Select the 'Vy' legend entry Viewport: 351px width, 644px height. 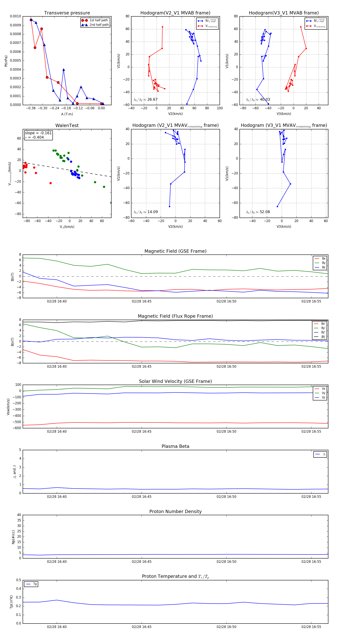pos(320,393)
